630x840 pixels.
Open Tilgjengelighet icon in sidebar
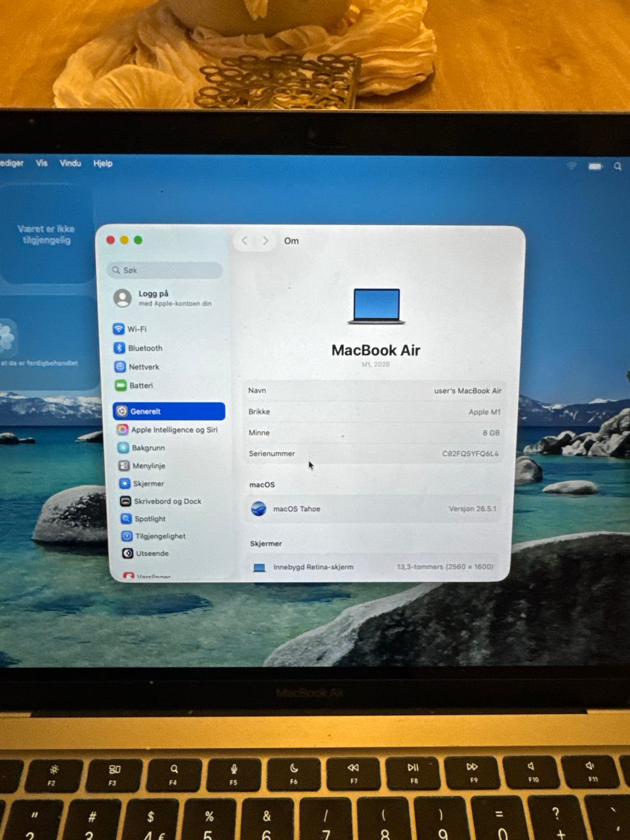(127, 536)
